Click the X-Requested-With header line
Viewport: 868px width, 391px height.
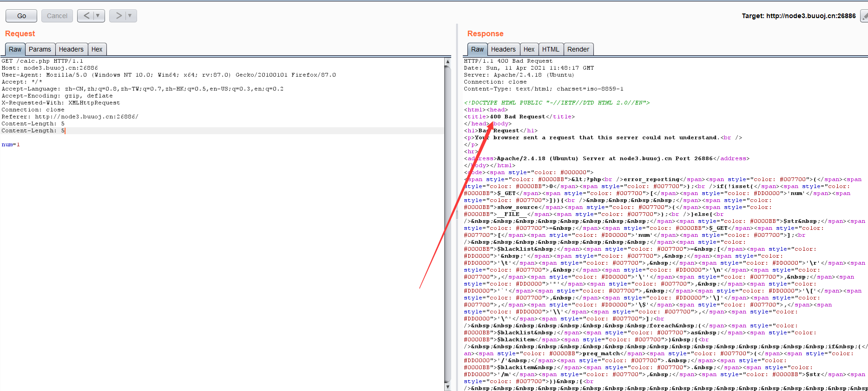(x=61, y=103)
